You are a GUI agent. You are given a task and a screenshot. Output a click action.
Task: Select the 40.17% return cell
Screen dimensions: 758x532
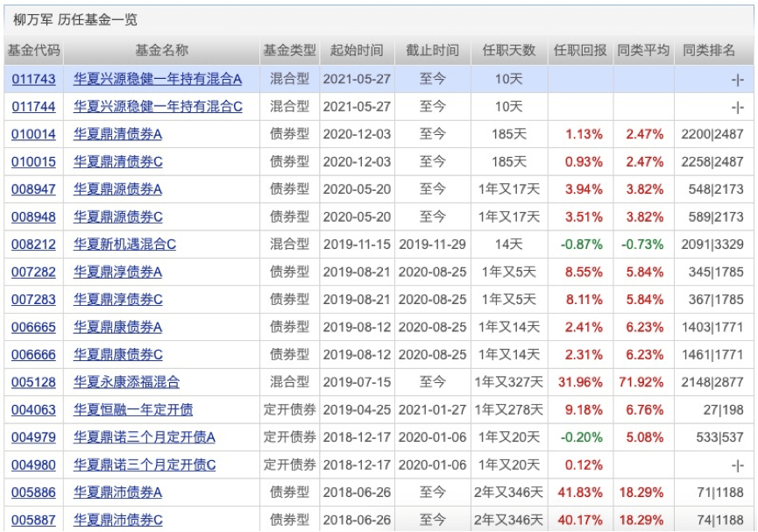coord(580,520)
